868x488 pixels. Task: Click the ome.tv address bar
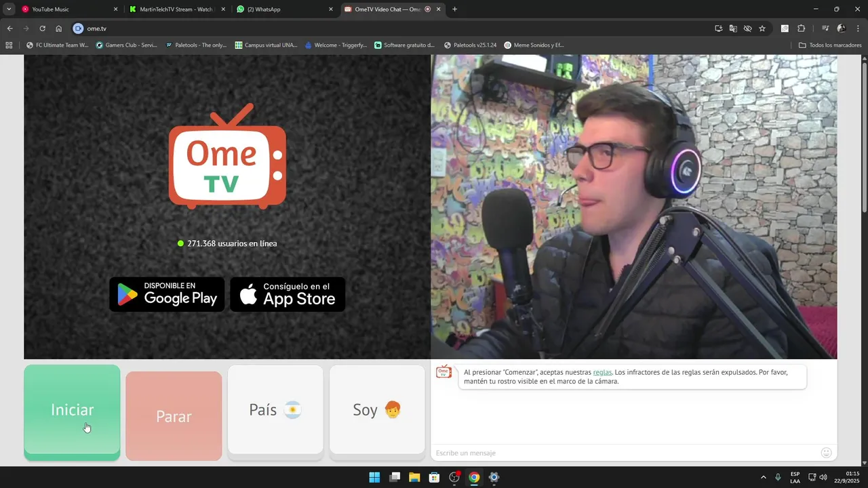393,28
